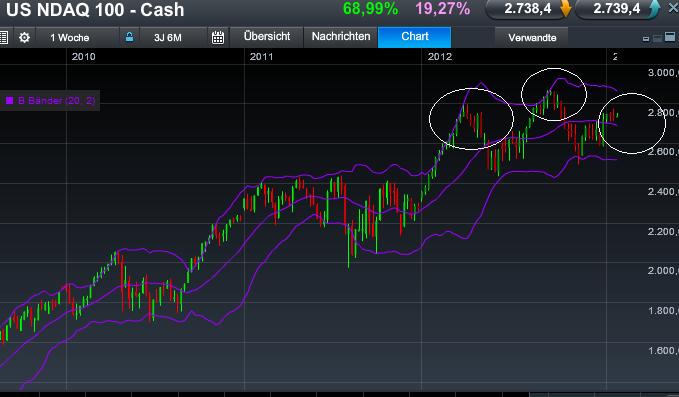Image resolution: width=679 pixels, height=397 pixels.
Task: Close the chart panel with the X icon
Action: pyautogui.click(x=673, y=8)
